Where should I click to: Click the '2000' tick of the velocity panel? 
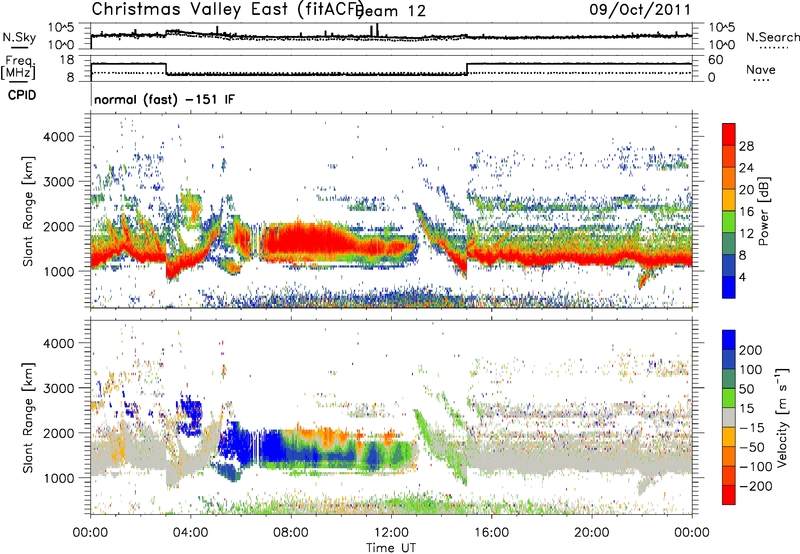coord(58,433)
